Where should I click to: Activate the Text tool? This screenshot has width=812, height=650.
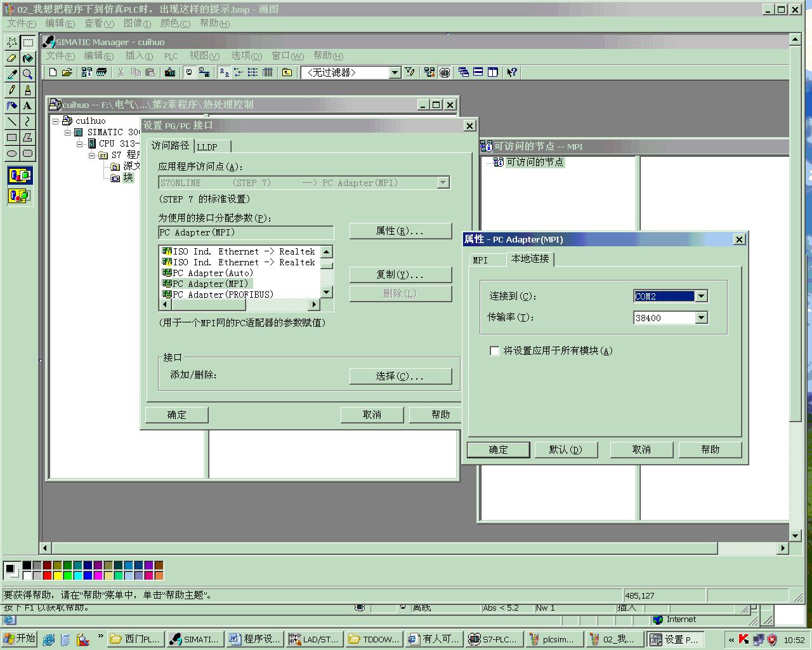pos(27,106)
